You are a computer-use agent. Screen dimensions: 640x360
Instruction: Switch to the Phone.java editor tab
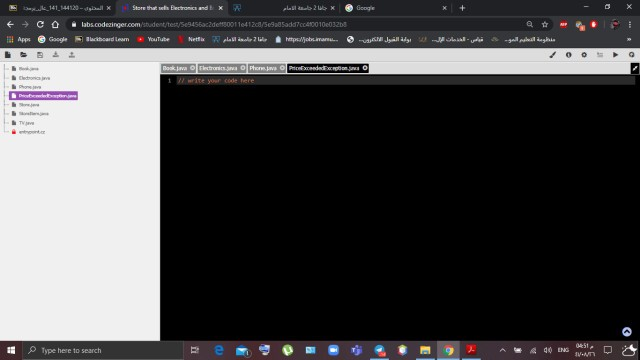263,68
